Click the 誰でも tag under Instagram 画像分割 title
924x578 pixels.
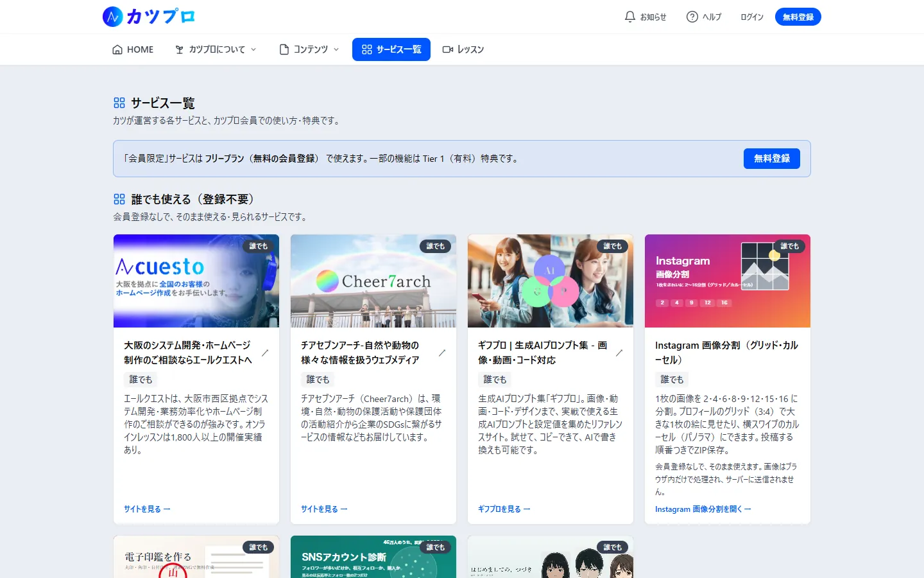(x=672, y=380)
